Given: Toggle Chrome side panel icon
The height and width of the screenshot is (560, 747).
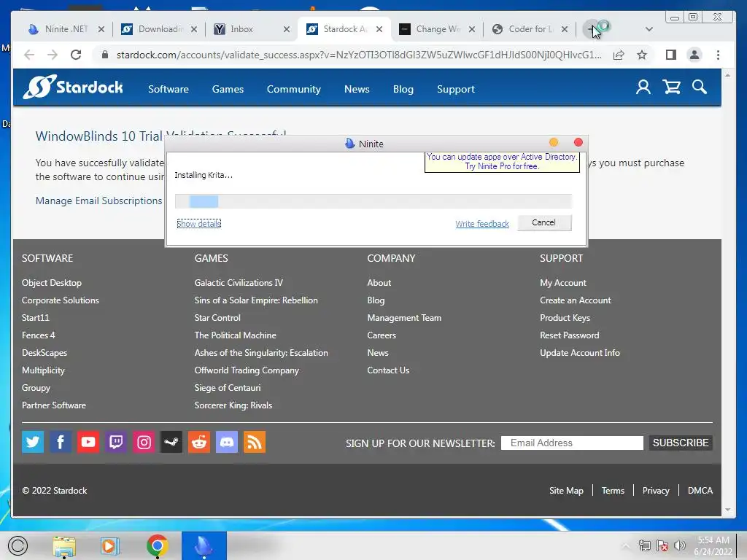Looking at the screenshot, I should coord(671,55).
